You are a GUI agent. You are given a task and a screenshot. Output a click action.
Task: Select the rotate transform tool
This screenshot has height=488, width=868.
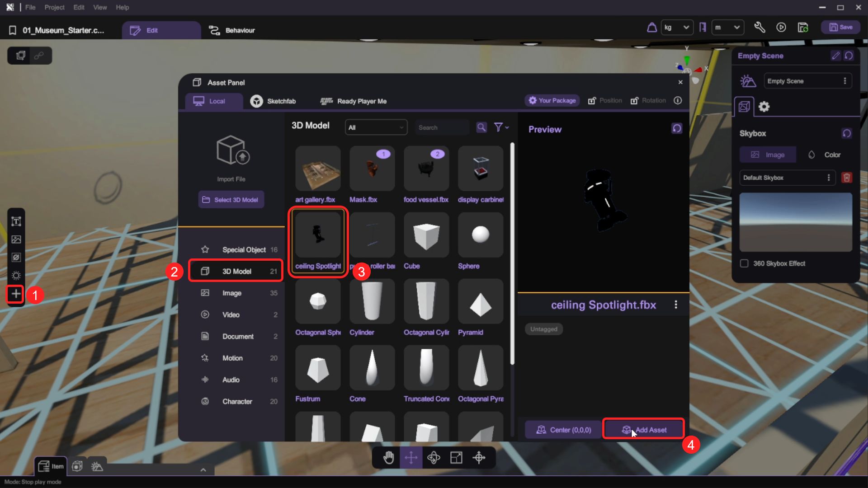point(434,458)
